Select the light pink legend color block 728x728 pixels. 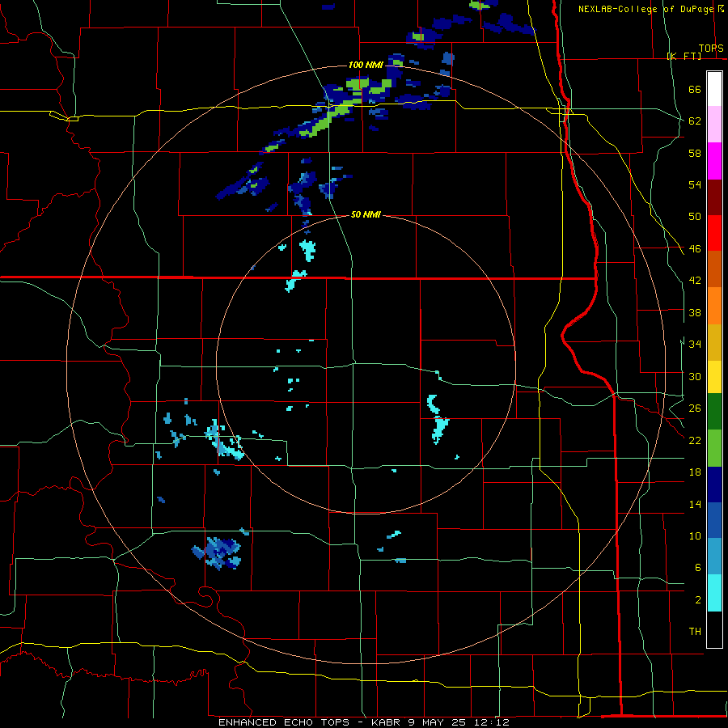(x=714, y=125)
